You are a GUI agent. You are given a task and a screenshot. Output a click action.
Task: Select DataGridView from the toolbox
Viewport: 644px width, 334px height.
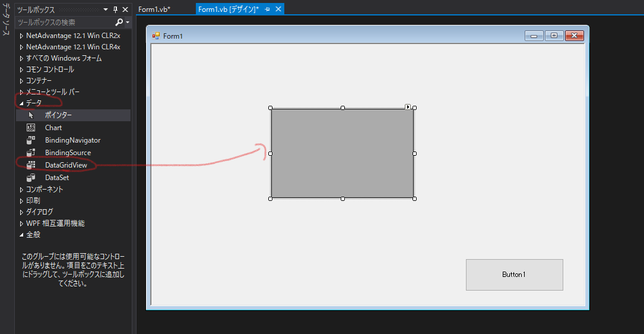point(66,165)
